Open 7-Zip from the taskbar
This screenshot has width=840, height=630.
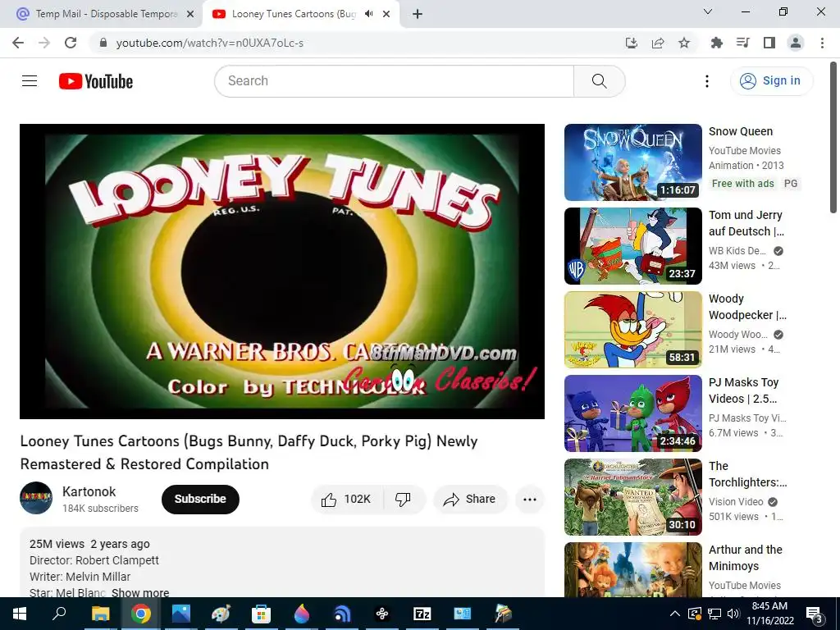422,614
